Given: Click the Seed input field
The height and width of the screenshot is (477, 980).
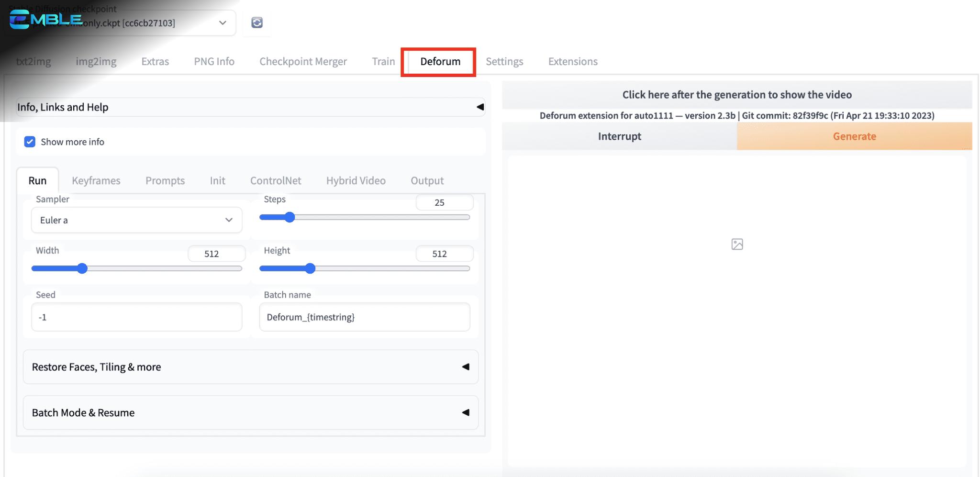Looking at the screenshot, I should (137, 317).
